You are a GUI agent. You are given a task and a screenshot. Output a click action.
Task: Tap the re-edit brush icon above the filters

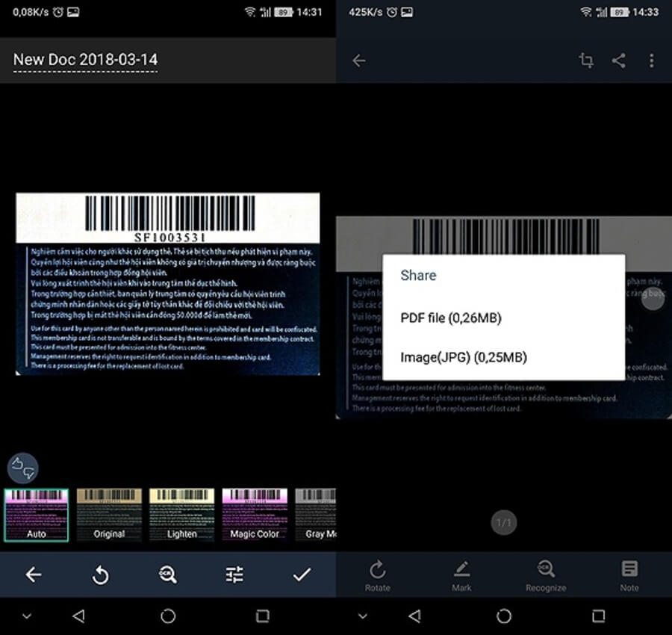coord(24,467)
